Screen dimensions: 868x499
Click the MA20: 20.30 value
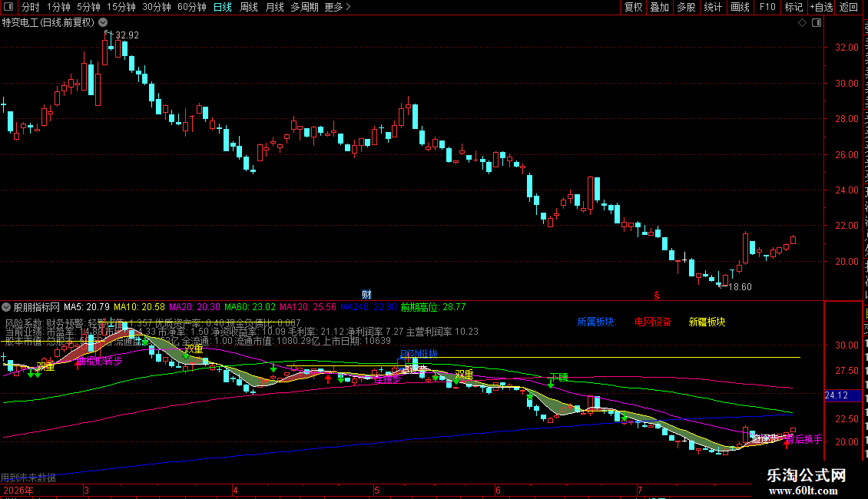(195, 307)
